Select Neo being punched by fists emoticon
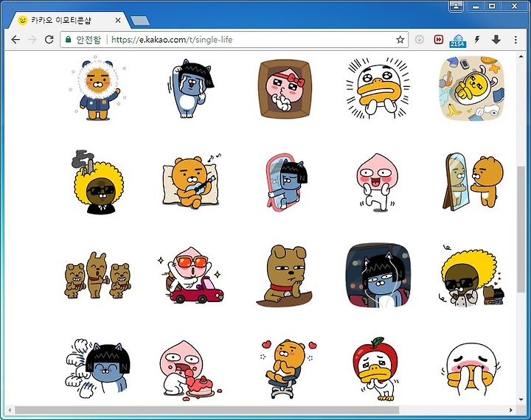Viewport: 531px width, 420px height. (x=98, y=369)
